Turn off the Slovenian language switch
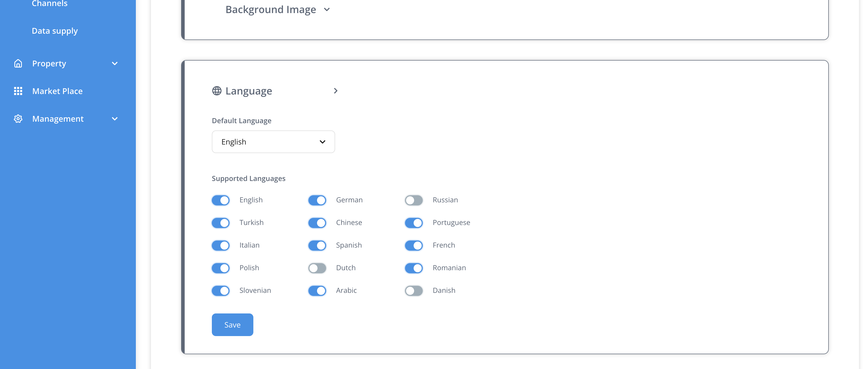This screenshot has height=369, width=868. [x=220, y=291]
